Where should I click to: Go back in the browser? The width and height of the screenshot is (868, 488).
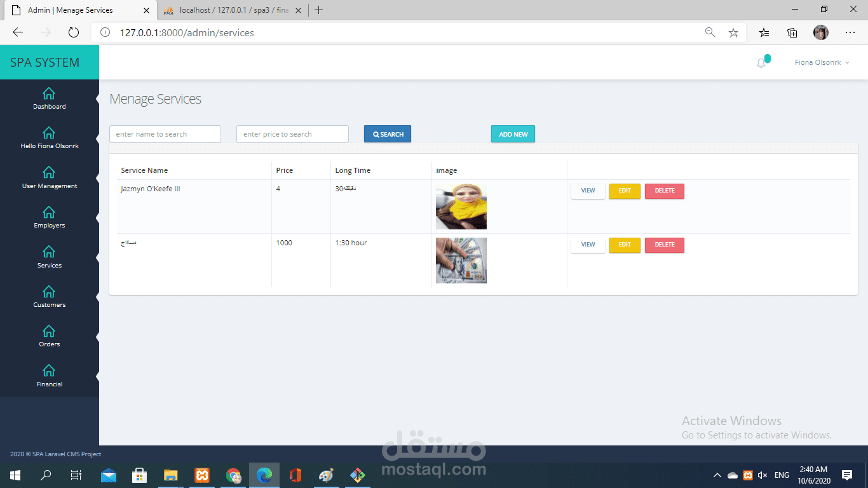click(18, 32)
